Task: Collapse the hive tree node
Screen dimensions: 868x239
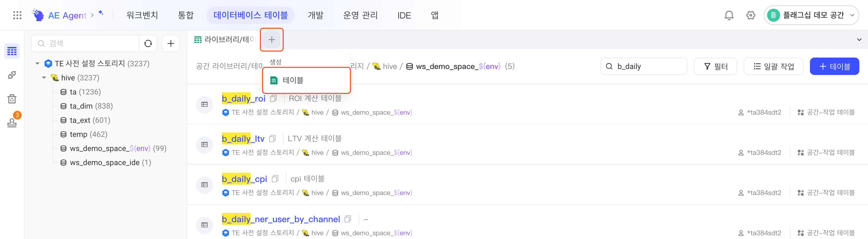Action: click(x=44, y=78)
